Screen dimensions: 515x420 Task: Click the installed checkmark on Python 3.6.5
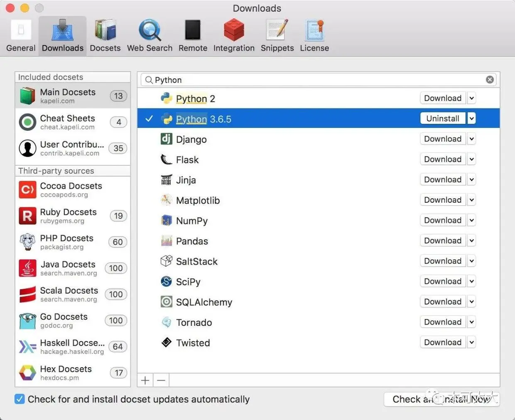[x=149, y=119]
